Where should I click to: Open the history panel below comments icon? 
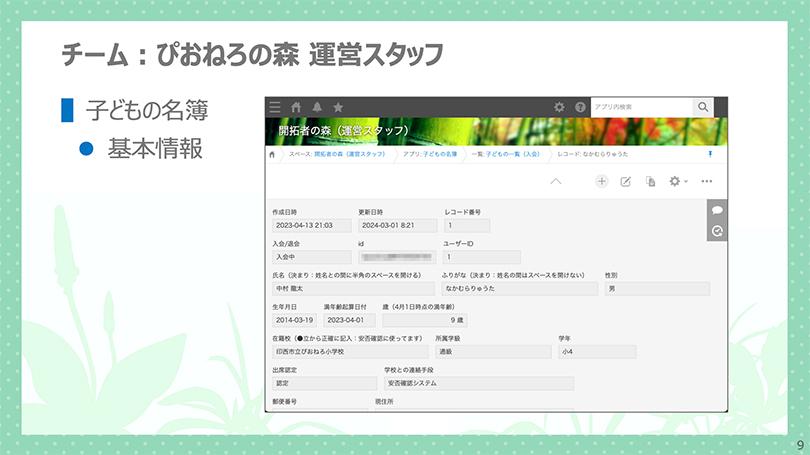point(717,231)
